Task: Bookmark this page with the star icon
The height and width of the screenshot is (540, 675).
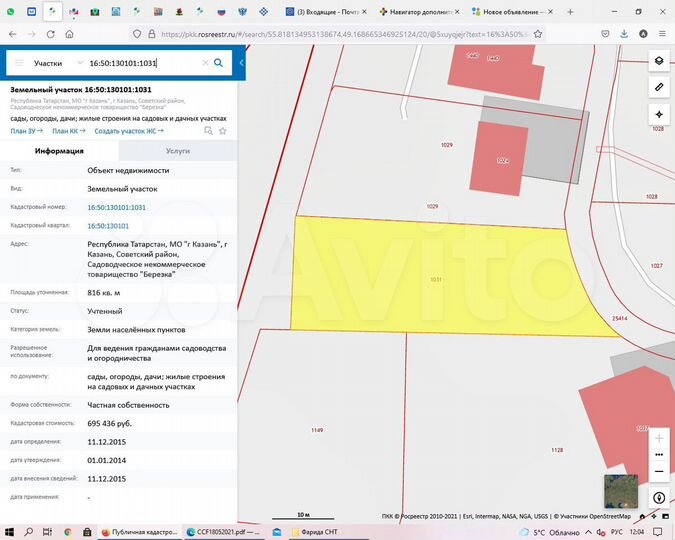Action: pos(538,34)
